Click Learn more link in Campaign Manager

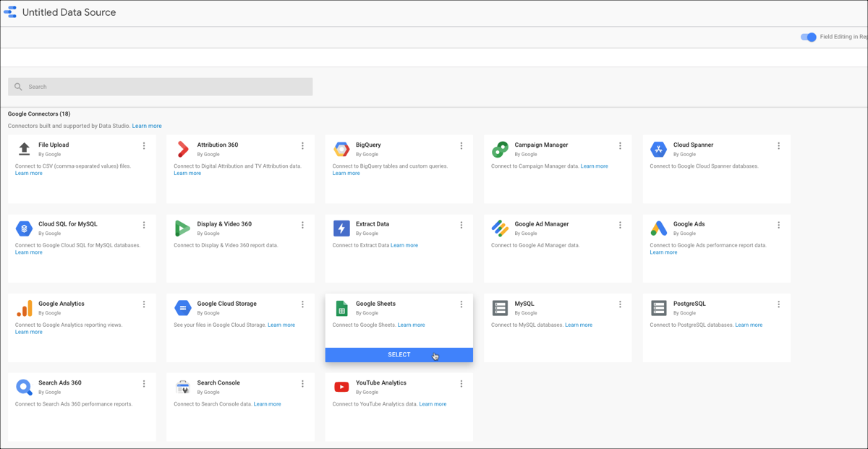click(595, 166)
